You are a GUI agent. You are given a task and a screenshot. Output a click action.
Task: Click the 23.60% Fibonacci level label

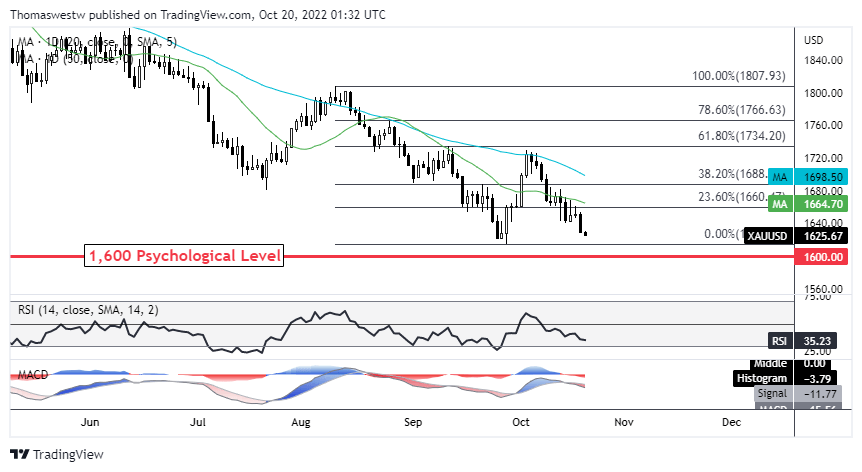point(733,197)
